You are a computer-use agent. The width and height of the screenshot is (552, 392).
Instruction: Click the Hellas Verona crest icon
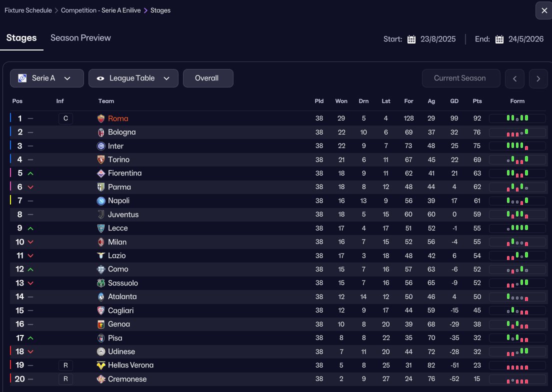click(x=101, y=365)
